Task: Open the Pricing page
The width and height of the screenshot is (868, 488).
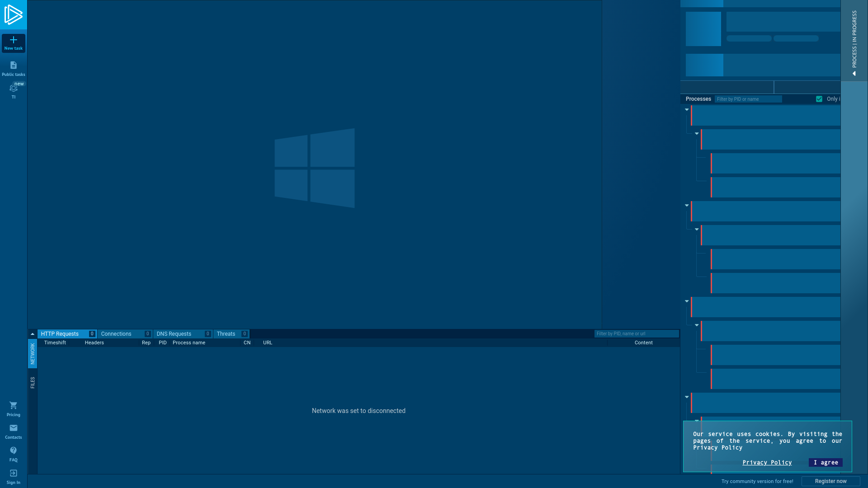Action: [x=14, y=409]
